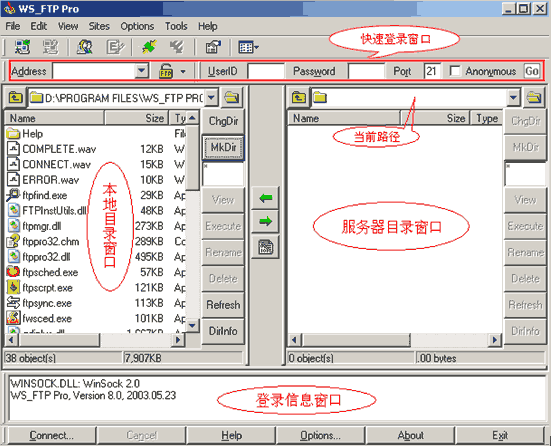This screenshot has width=551, height=446.
Task: Select the CONNECT.wav file row
Action: (96, 164)
